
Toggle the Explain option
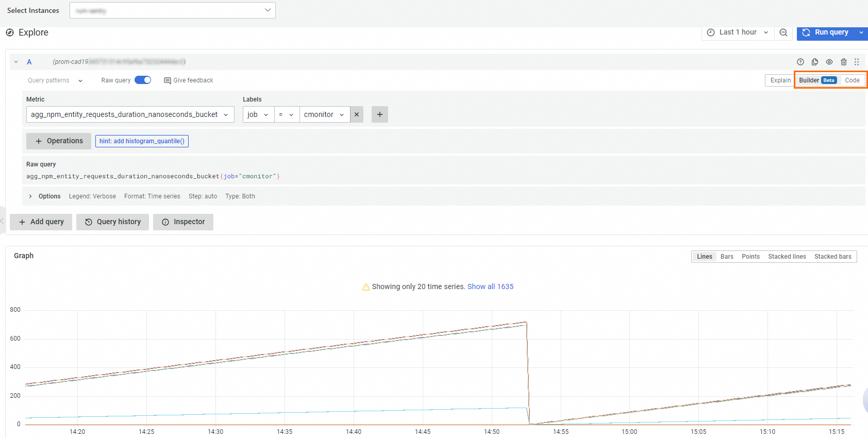[780, 80]
